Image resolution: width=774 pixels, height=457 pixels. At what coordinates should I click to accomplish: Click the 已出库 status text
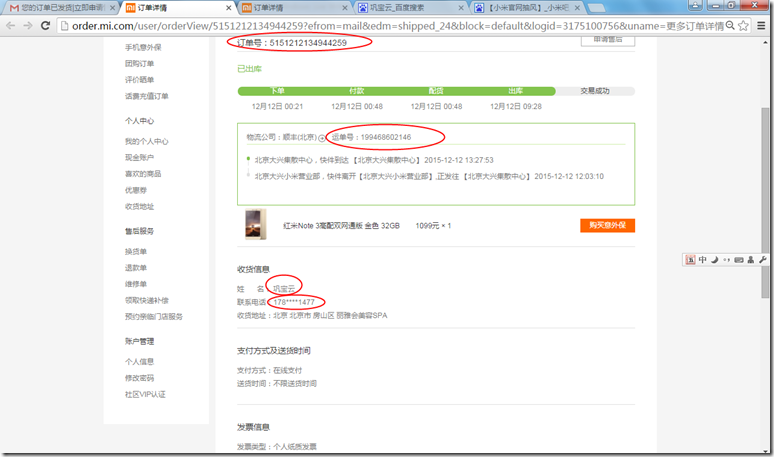pos(249,69)
